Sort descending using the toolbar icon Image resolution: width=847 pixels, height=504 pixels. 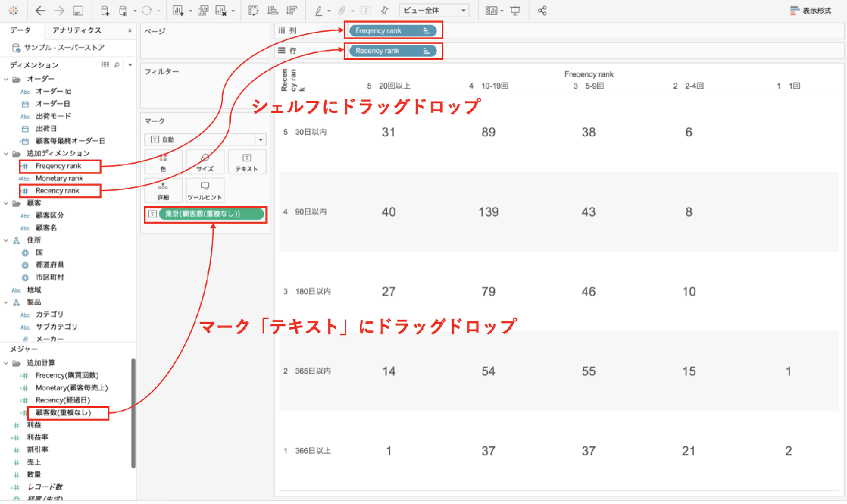[292, 11]
